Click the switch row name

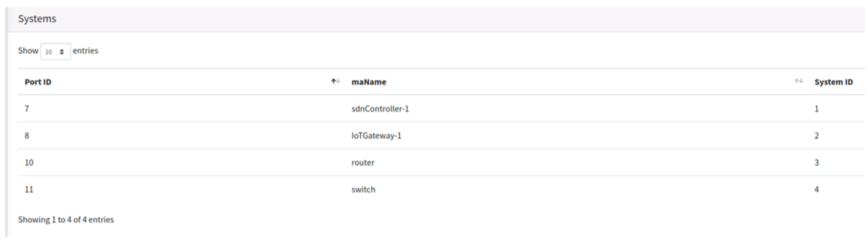point(363,190)
